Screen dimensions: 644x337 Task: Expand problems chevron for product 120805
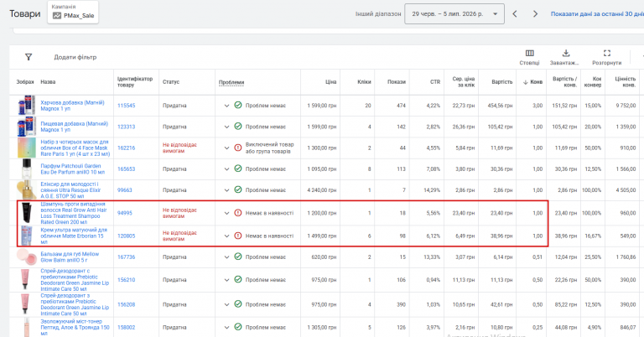click(x=226, y=236)
